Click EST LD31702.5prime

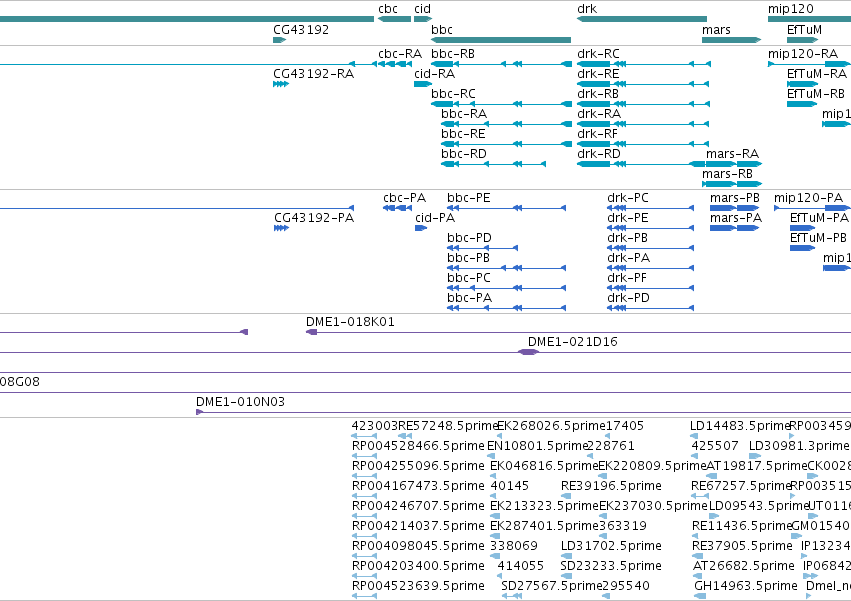pos(566,556)
